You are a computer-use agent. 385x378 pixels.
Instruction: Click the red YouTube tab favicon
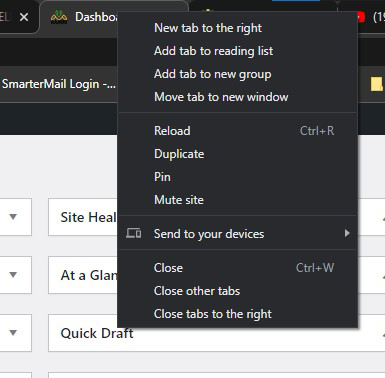pos(361,17)
